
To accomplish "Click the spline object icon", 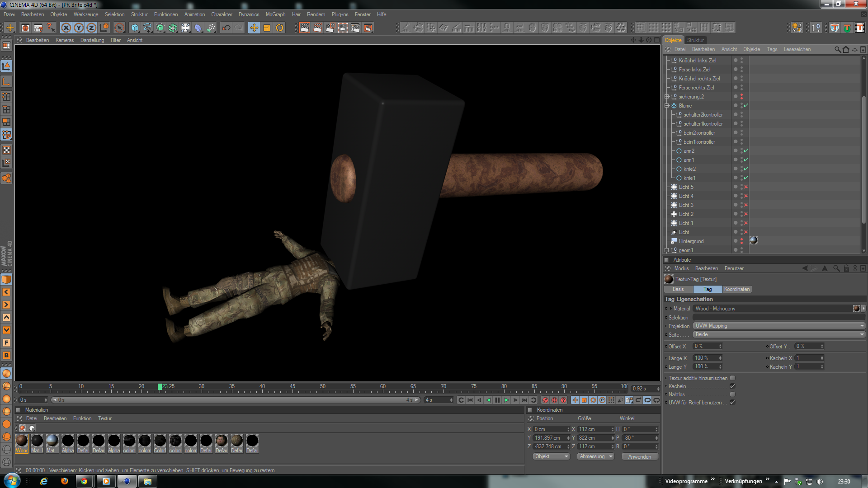I will [147, 28].
